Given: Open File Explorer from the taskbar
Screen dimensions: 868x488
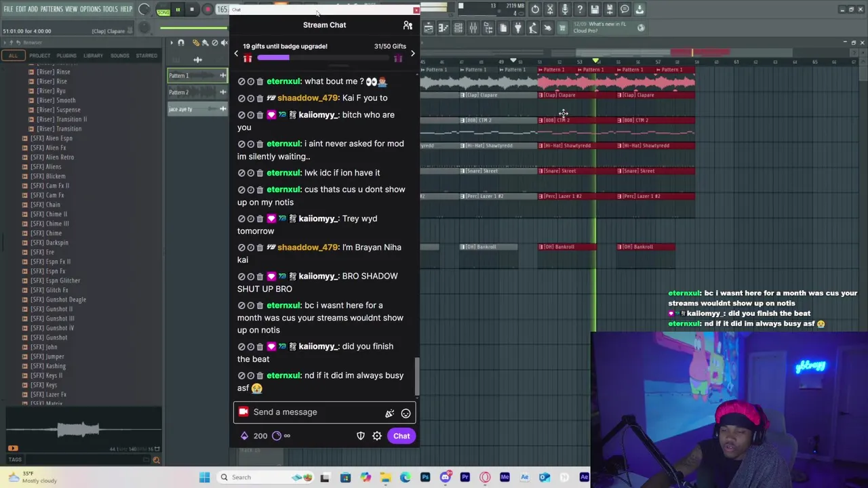Looking at the screenshot, I should point(385,477).
